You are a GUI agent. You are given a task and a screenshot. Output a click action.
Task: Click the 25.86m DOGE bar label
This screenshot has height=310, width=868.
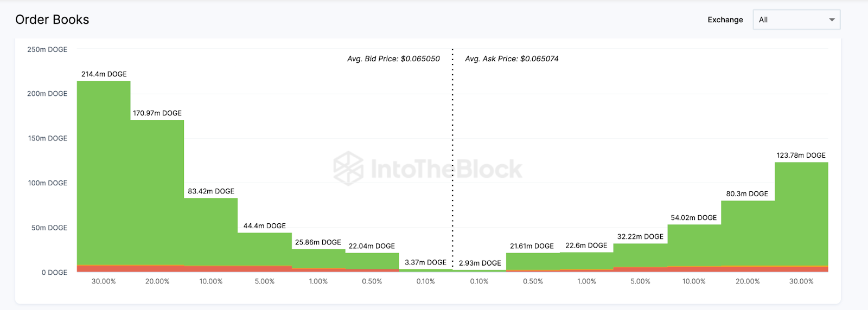point(318,242)
